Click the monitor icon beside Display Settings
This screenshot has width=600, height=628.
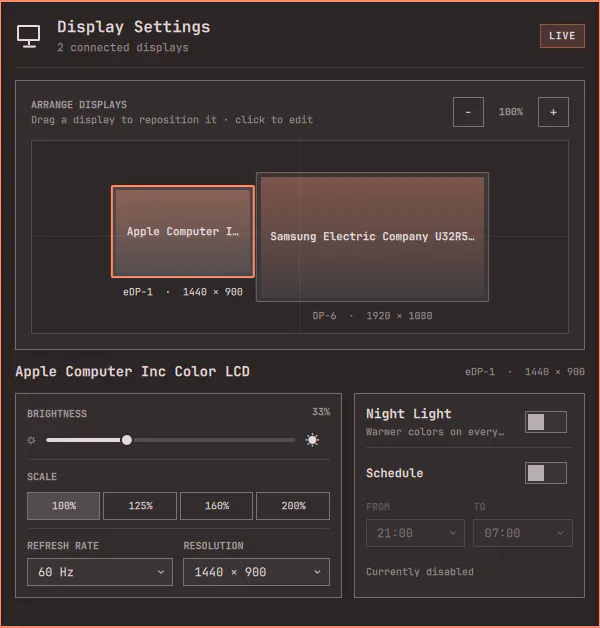(28, 36)
